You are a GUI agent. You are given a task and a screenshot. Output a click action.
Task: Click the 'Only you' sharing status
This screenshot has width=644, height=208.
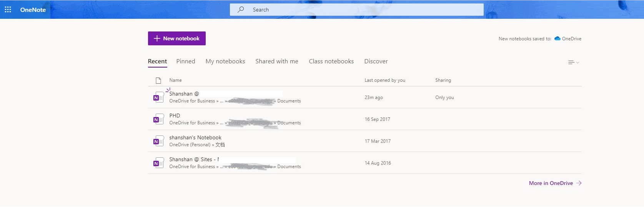click(x=444, y=97)
